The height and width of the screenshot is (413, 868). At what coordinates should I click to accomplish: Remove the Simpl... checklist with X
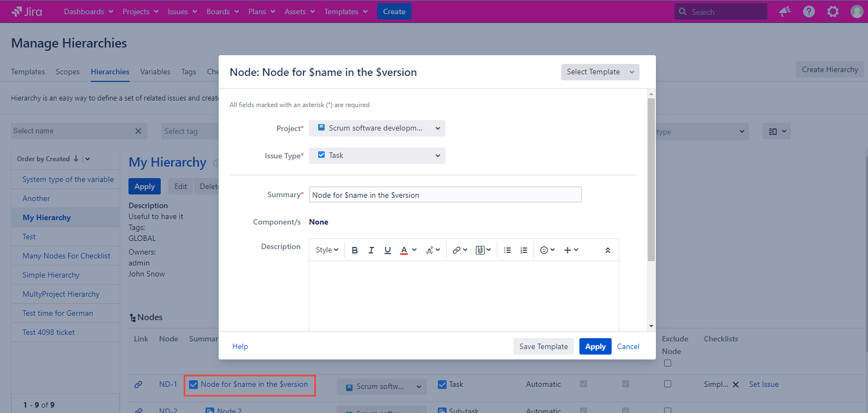(736, 385)
